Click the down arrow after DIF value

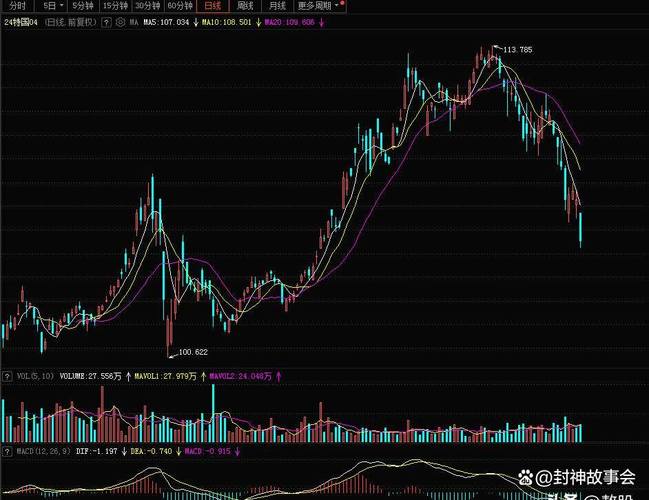[x=124, y=452]
